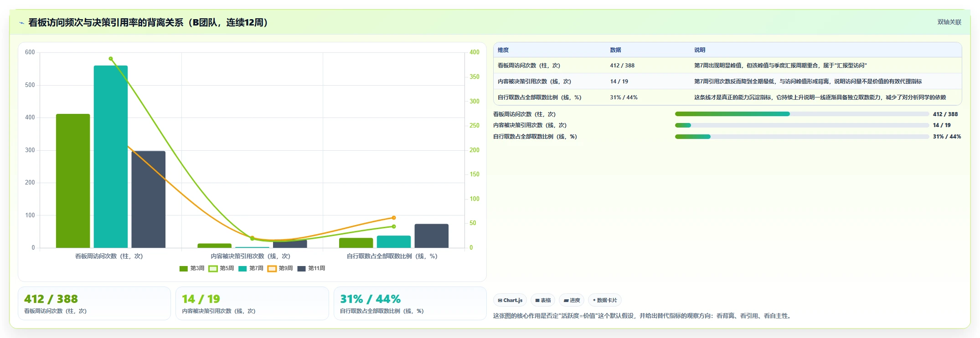
Task: Click the 50 tick on the right axis
Action: (473, 223)
